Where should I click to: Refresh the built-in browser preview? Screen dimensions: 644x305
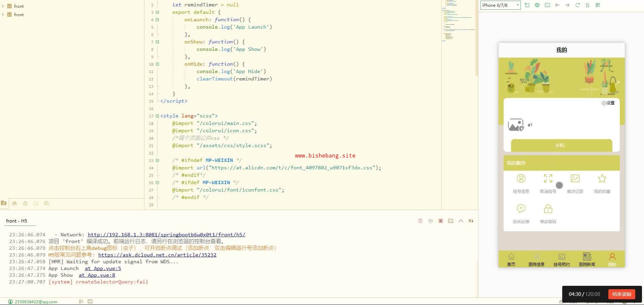[x=577, y=5]
